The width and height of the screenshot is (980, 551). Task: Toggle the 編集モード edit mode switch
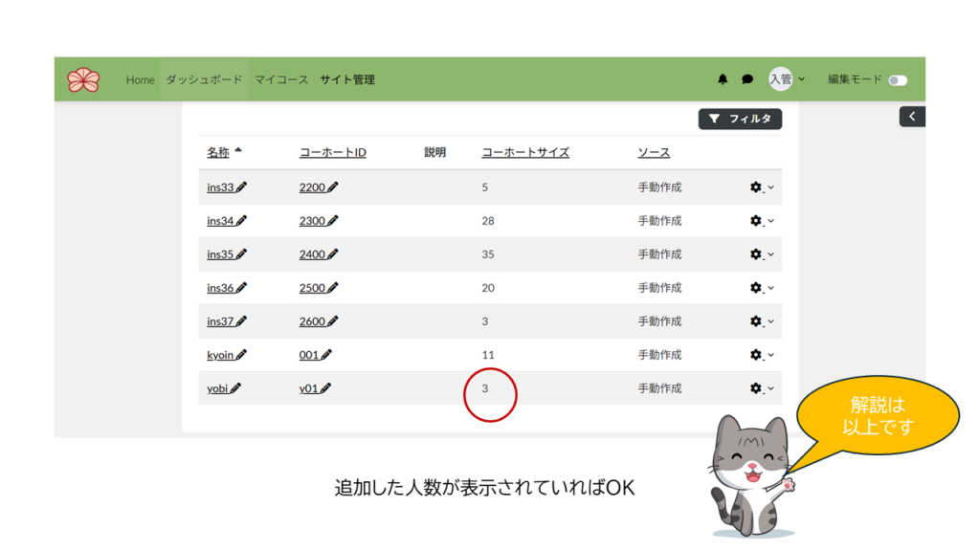pyautogui.click(x=897, y=80)
